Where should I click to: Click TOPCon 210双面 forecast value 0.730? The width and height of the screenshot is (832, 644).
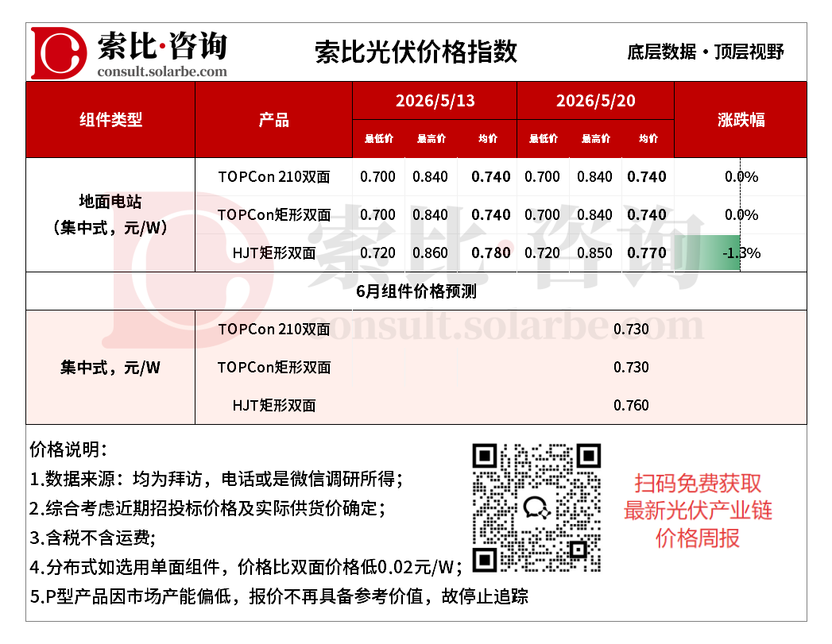coord(631,330)
